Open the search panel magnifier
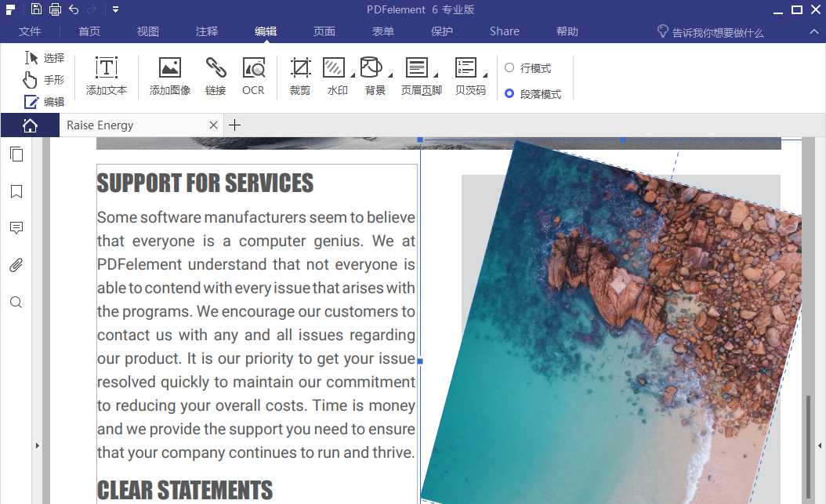 [16, 303]
